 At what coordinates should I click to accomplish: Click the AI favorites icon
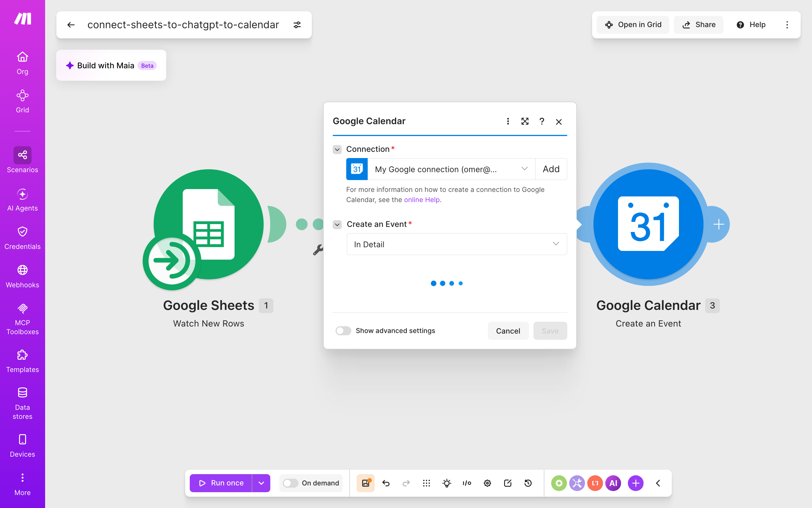point(613,483)
